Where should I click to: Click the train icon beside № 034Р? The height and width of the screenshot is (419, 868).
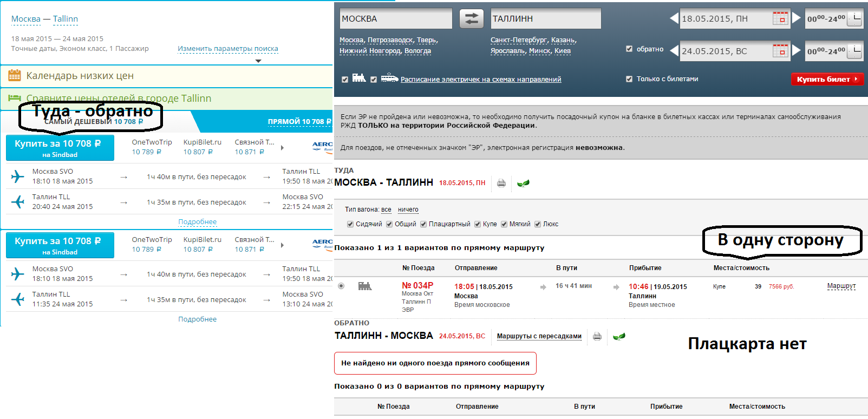pyautogui.click(x=365, y=286)
